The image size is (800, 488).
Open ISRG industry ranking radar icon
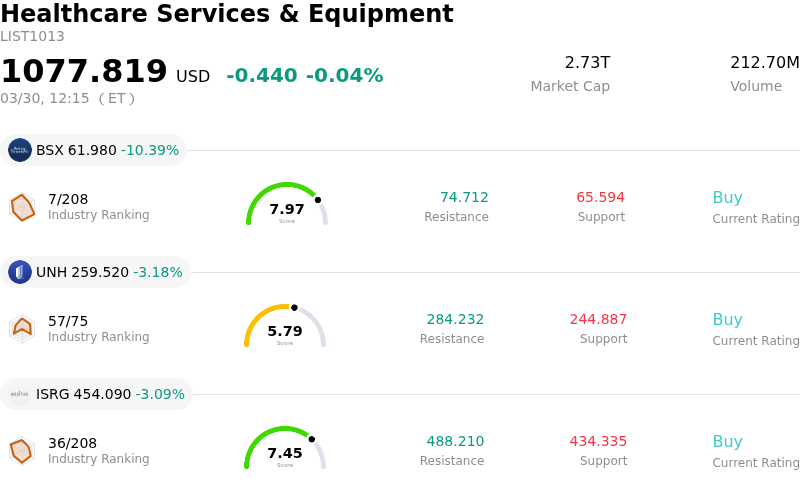tap(22, 451)
